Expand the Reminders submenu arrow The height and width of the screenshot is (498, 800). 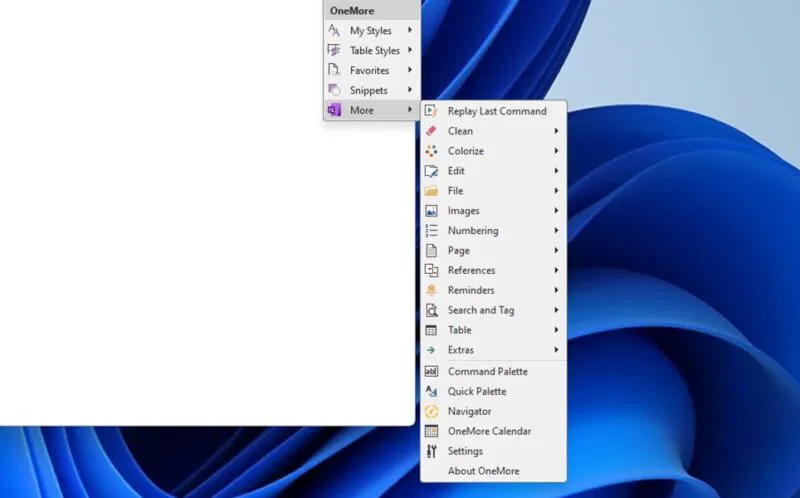click(556, 290)
